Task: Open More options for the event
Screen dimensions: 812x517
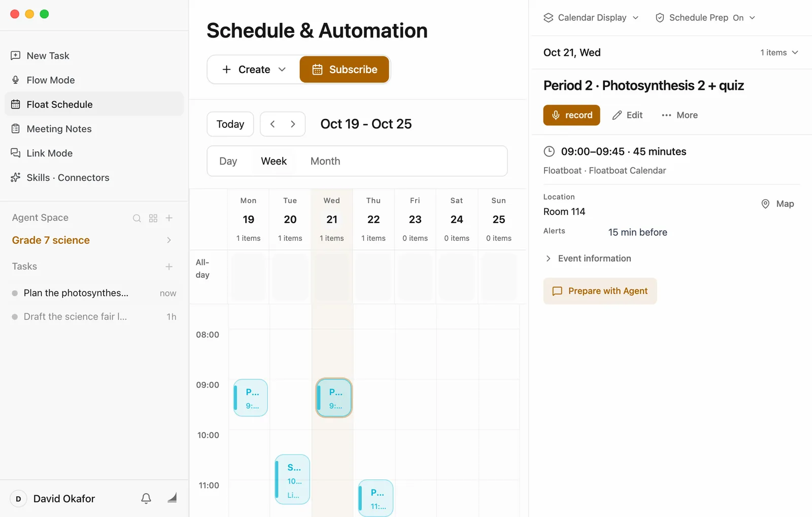Action: coord(680,115)
